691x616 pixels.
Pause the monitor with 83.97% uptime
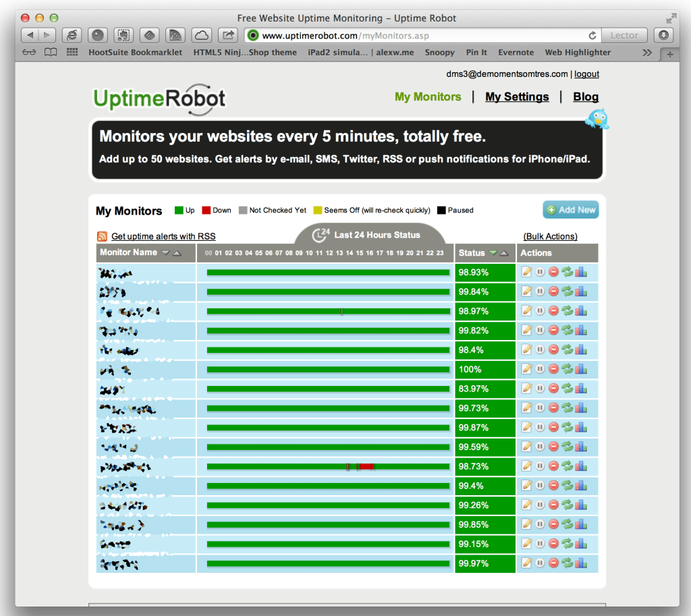541,389
